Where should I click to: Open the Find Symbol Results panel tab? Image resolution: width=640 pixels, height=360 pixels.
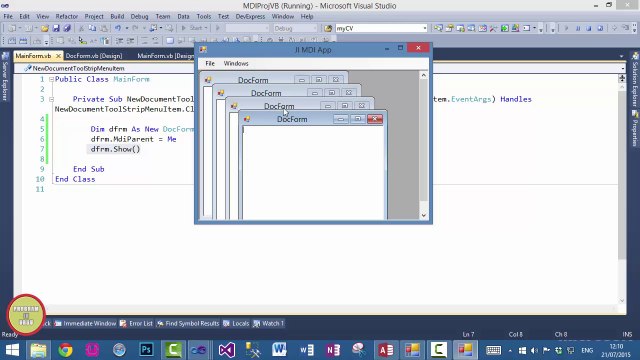[x=188, y=323]
